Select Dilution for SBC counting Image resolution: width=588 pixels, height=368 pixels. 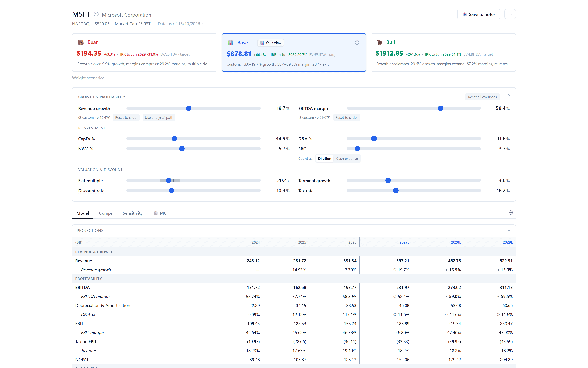tap(324, 159)
